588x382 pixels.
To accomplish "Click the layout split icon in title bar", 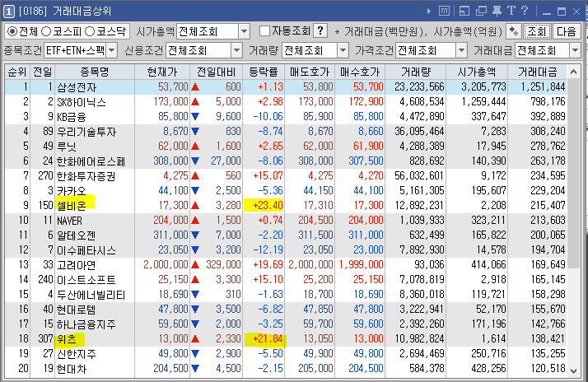I will click(x=464, y=12).
